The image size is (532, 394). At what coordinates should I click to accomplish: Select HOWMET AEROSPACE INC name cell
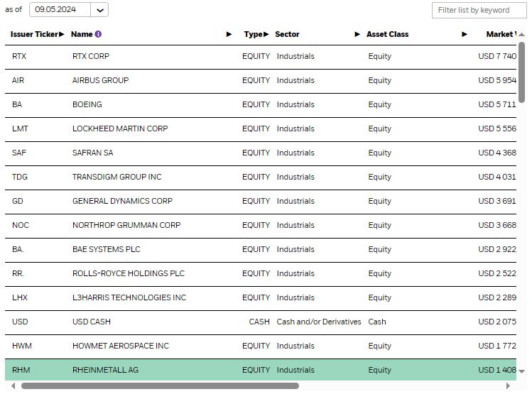pyautogui.click(x=121, y=346)
